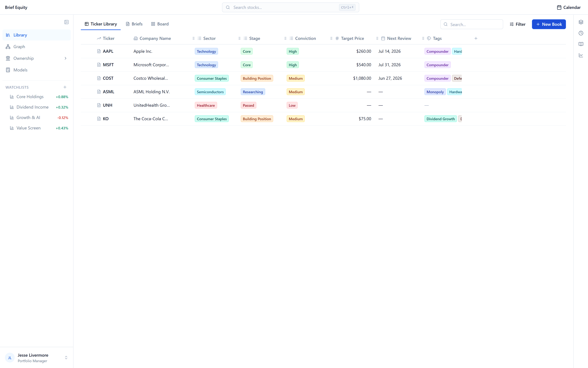Image resolution: width=588 pixels, height=368 pixels.
Task: Click the Conviction column drag handle
Action: point(285,38)
